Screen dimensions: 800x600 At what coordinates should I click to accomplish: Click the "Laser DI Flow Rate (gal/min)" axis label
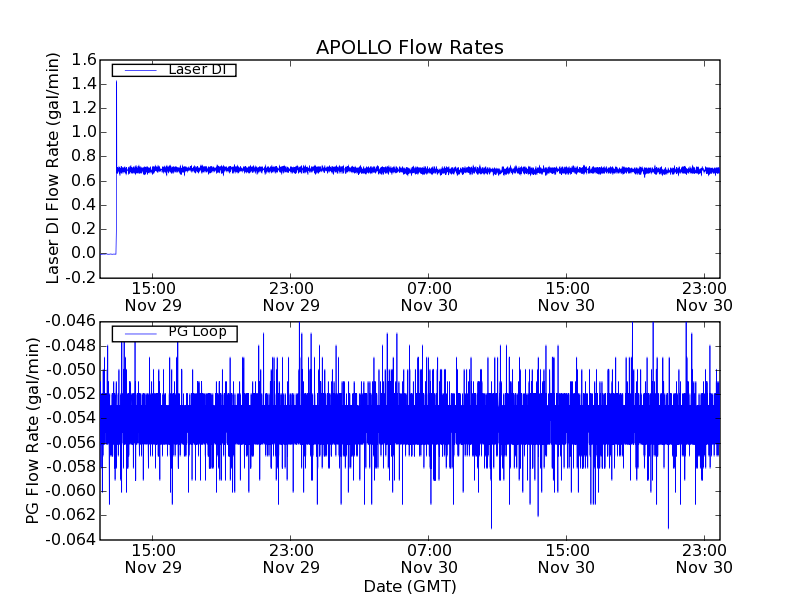pos(54,168)
